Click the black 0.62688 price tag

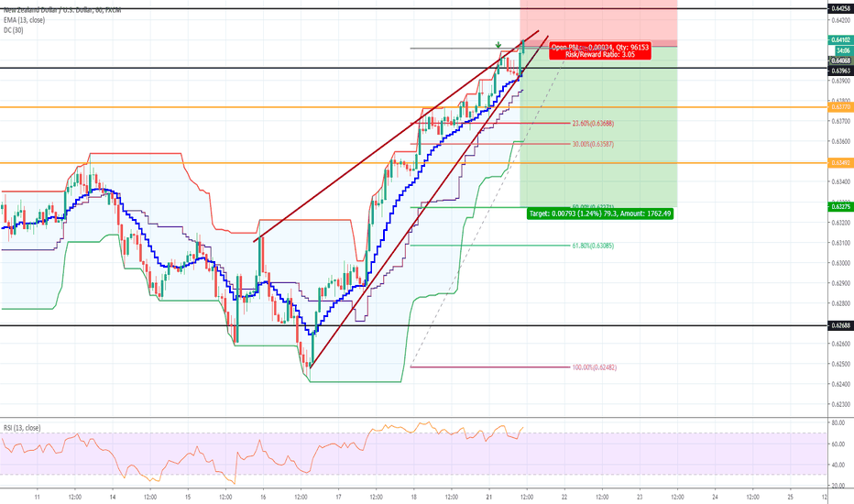[840, 326]
